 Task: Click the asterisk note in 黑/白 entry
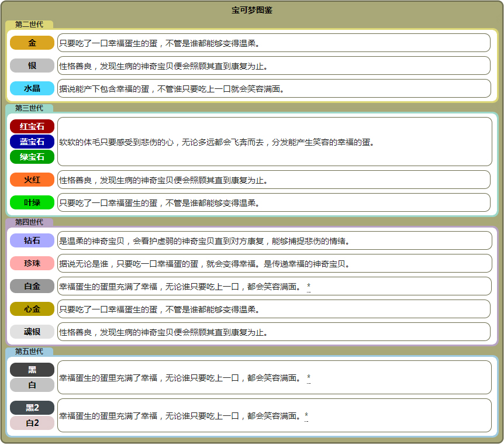(x=309, y=378)
